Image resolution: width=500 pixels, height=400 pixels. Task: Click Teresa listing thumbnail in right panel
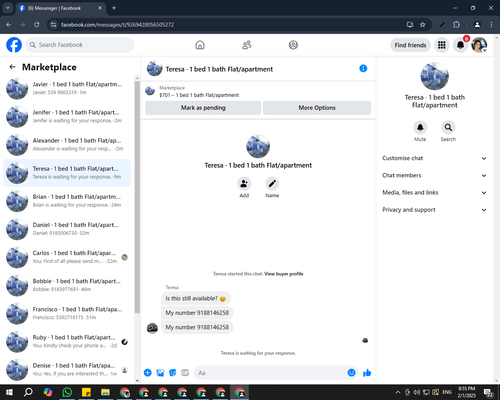click(434, 76)
